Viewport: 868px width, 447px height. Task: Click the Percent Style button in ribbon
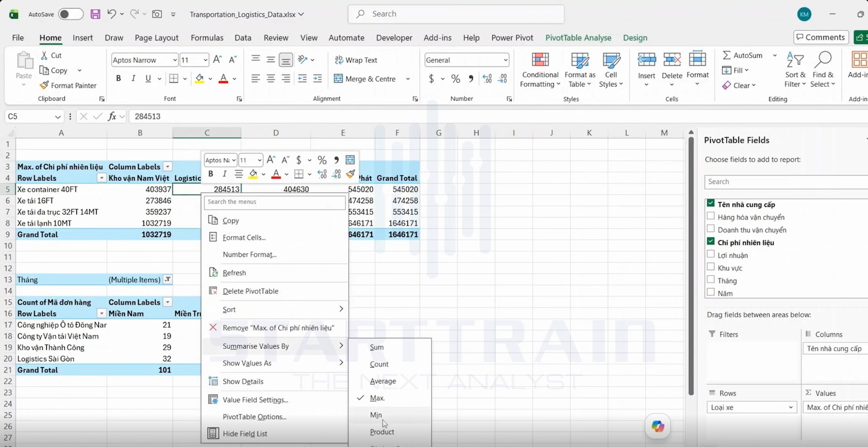tap(456, 79)
